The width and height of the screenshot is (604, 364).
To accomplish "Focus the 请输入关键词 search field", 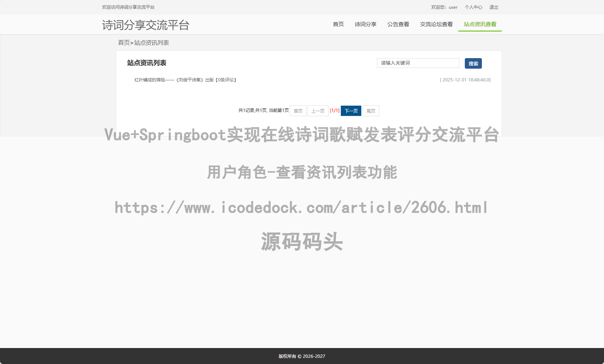I will (418, 63).
